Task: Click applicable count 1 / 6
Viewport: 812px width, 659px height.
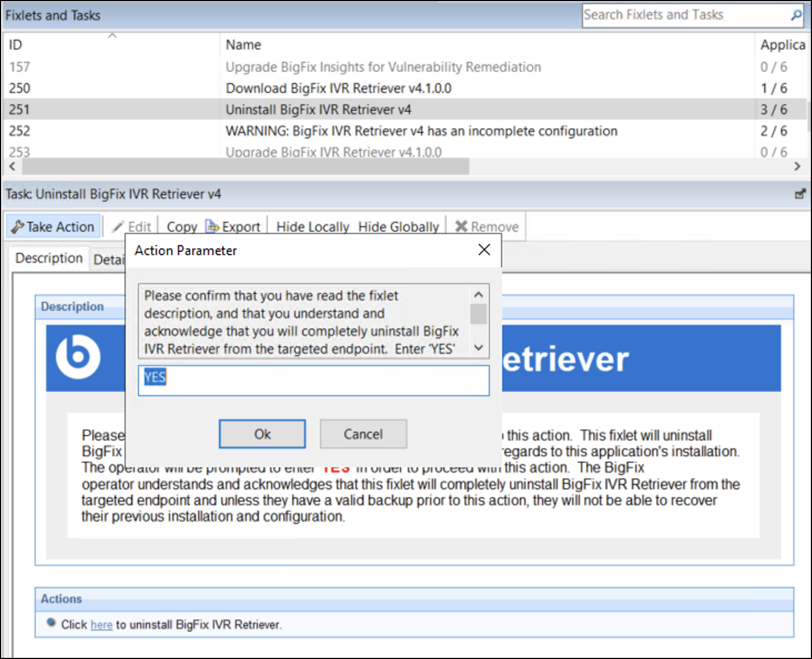Action: click(774, 88)
